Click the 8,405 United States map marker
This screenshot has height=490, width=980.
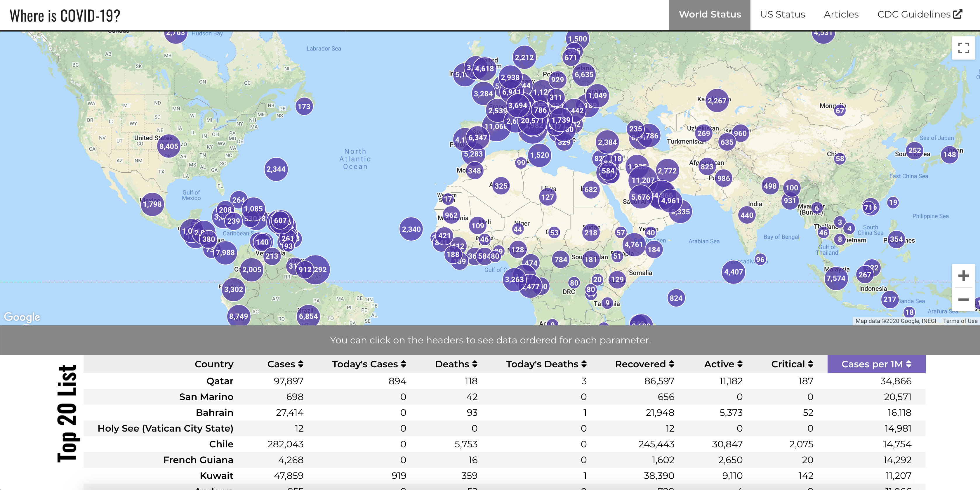[x=168, y=147]
